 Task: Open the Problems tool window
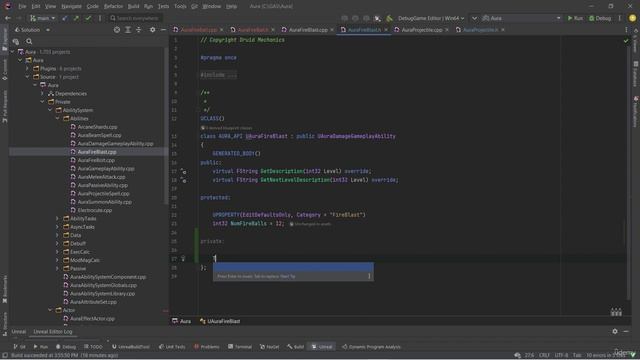(x=207, y=347)
